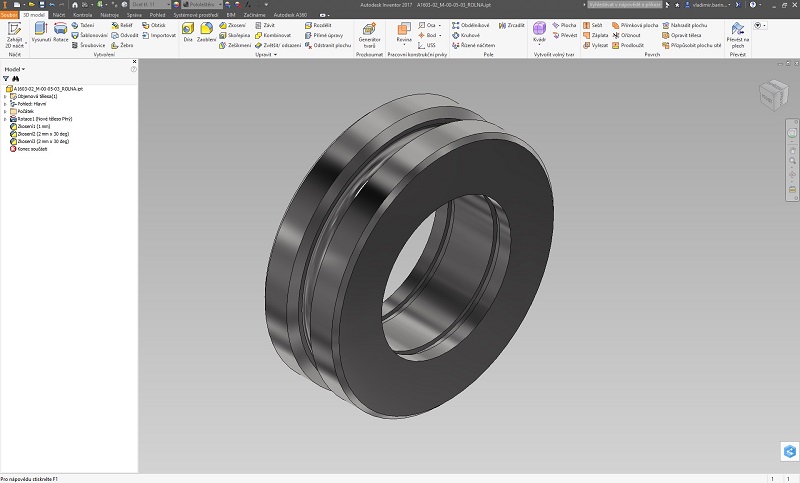Image resolution: width=800 pixels, height=483 pixels.
Task: Click the browser filter funnel icon
Action: click(6, 78)
